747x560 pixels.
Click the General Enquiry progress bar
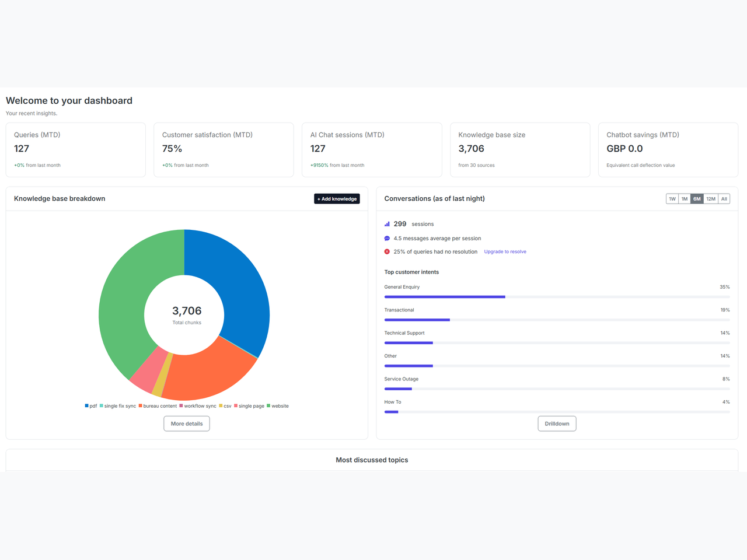pos(557,297)
